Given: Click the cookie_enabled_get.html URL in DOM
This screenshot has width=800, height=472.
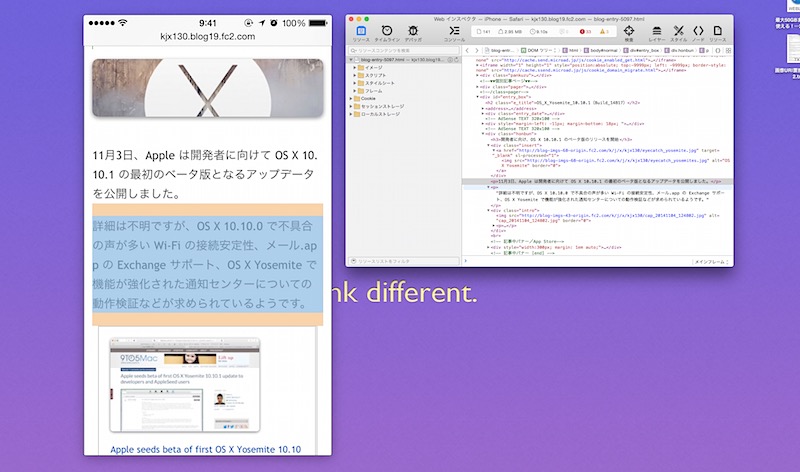Looking at the screenshot, I should coord(572,60).
